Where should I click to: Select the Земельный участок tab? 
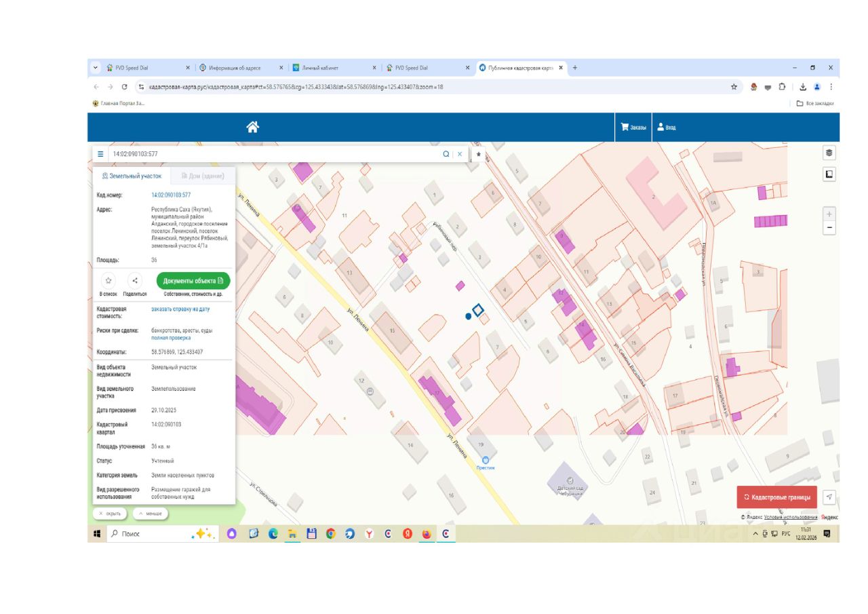(132, 176)
